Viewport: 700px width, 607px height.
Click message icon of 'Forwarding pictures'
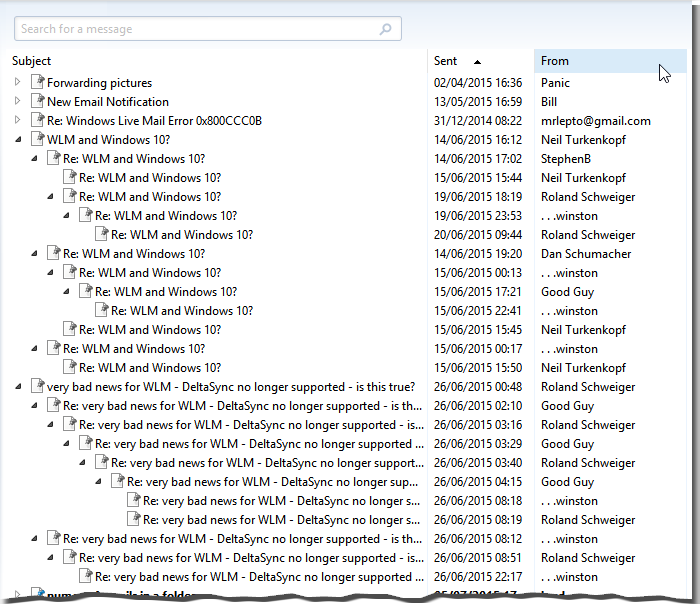tap(38, 82)
